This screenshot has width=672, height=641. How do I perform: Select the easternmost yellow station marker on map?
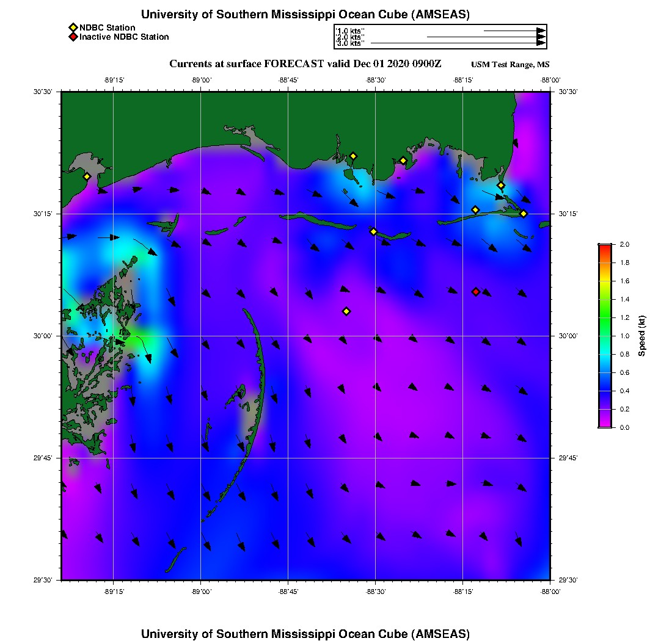click(524, 214)
